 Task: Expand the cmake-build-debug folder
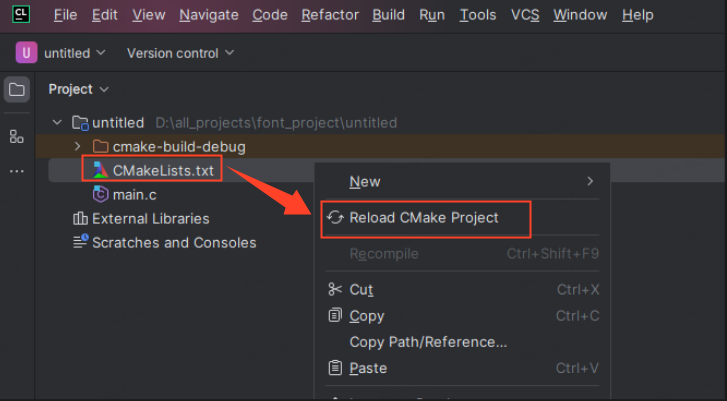pyautogui.click(x=77, y=146)
